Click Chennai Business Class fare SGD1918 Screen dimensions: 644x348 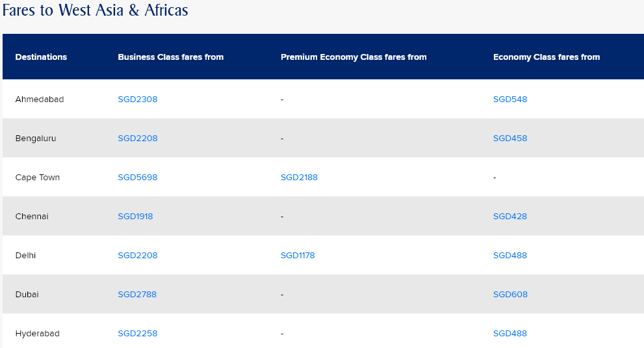[x=135, y=217]
